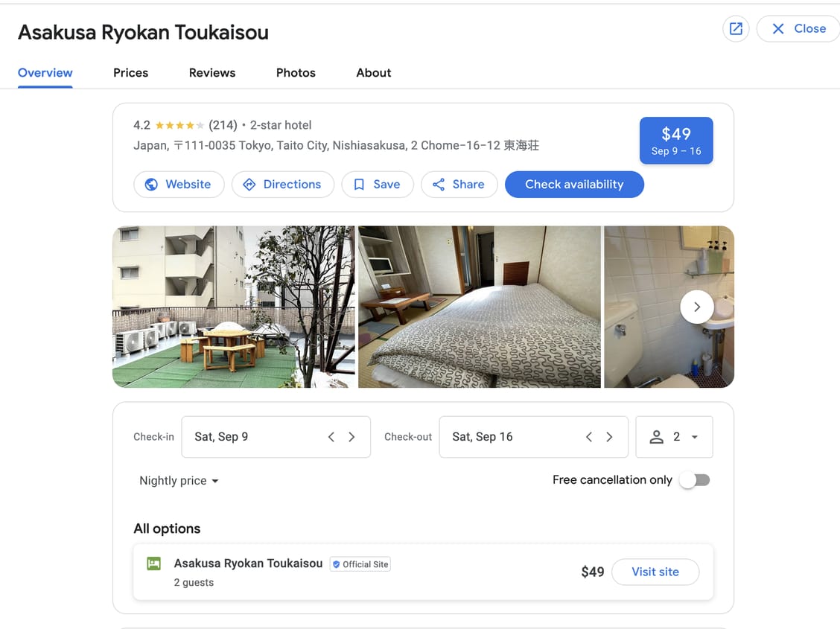Image resolution: width=840 pixels, height=629 pixels.
Task: Advance check-out date to next day
Action: (609, 437)
